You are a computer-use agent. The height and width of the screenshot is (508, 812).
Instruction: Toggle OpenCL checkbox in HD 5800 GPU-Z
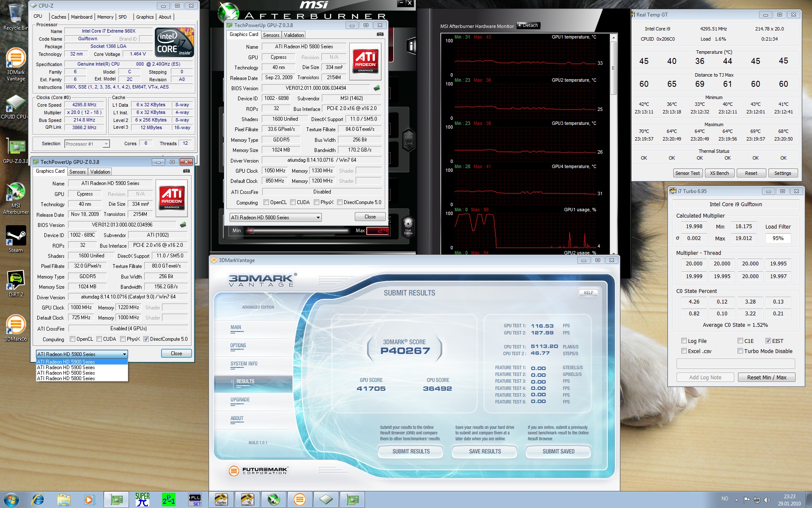point(266,202)
